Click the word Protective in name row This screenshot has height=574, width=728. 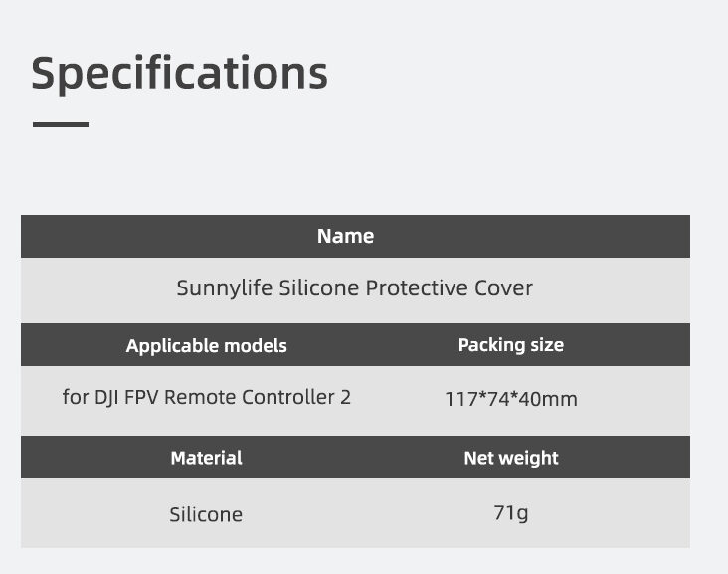[x=416, y=288]
